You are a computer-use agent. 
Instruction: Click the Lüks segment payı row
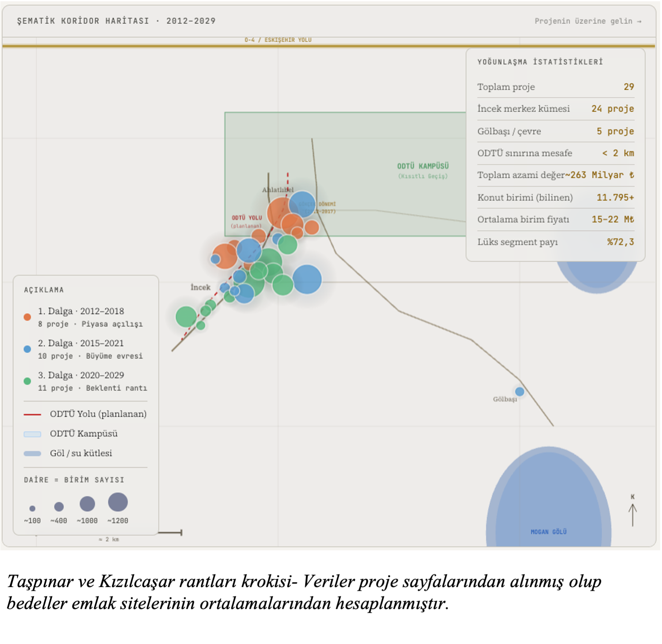coord(556,242)
